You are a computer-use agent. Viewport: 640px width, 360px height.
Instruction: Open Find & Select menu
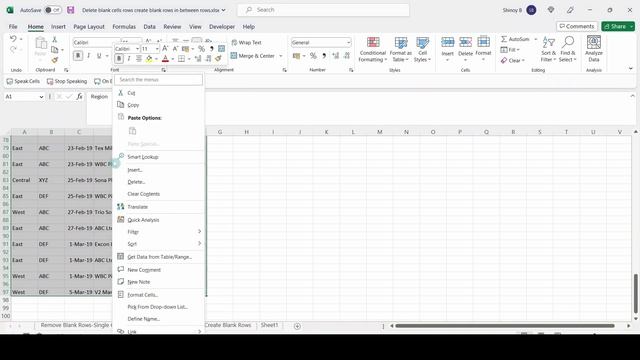(x=568, y=49)
